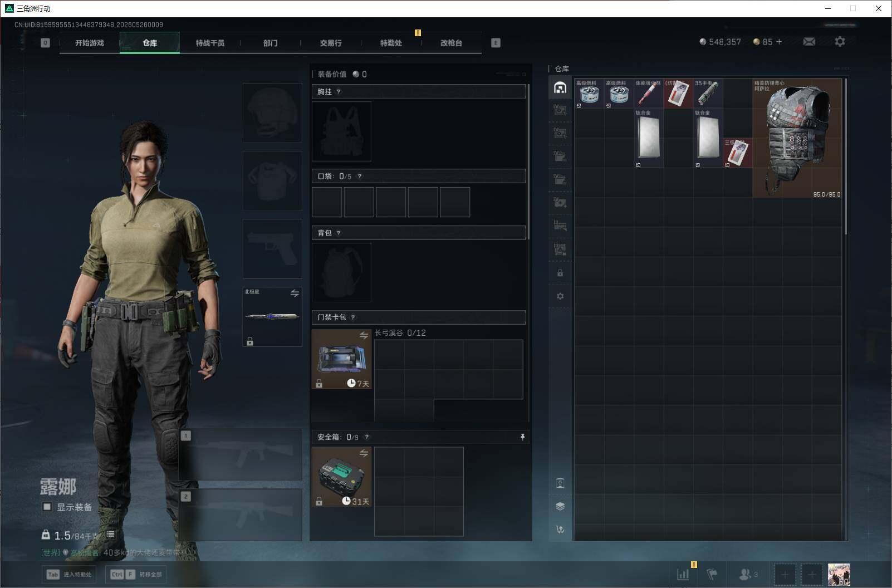Click the empty helmet equipment slot
The image size is (892, 588).
pos(272,112)
